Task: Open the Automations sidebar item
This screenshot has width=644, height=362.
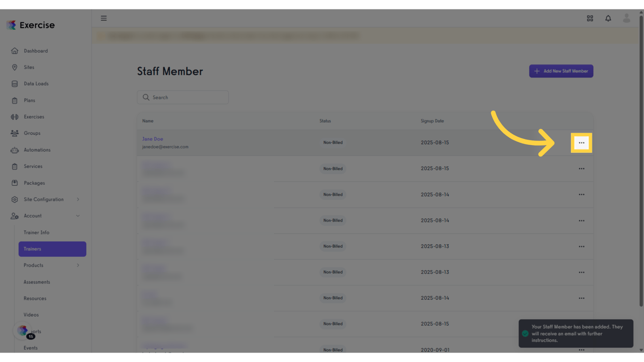Action: click(37, 150)
